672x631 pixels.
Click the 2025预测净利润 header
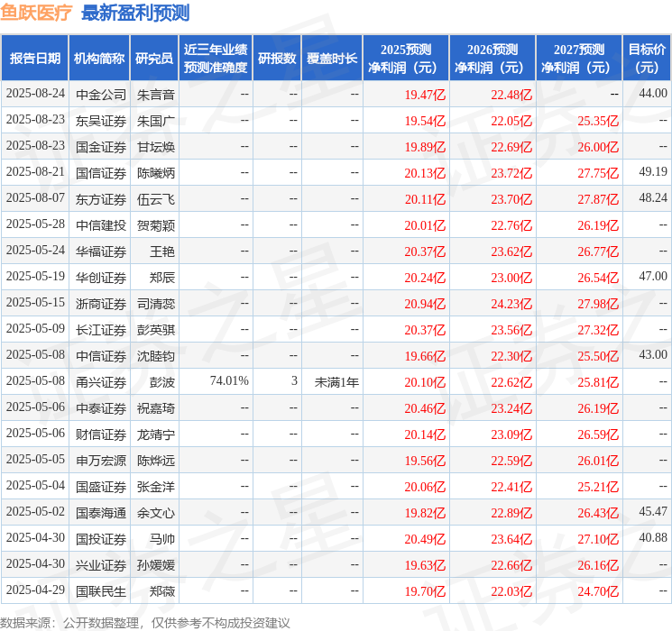(x=406, y=59)
